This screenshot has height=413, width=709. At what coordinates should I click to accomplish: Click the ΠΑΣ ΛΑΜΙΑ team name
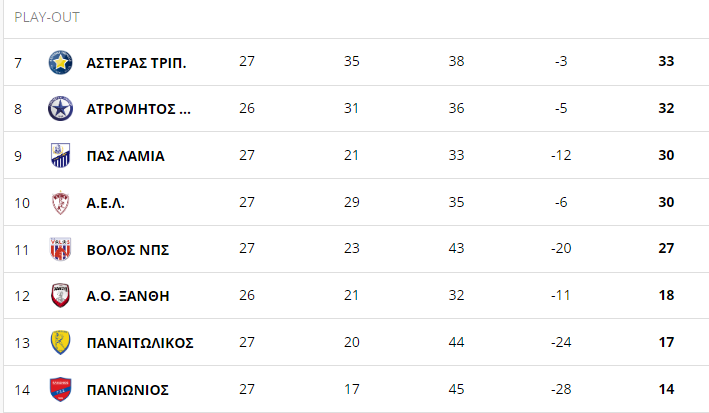click(125, 156)
